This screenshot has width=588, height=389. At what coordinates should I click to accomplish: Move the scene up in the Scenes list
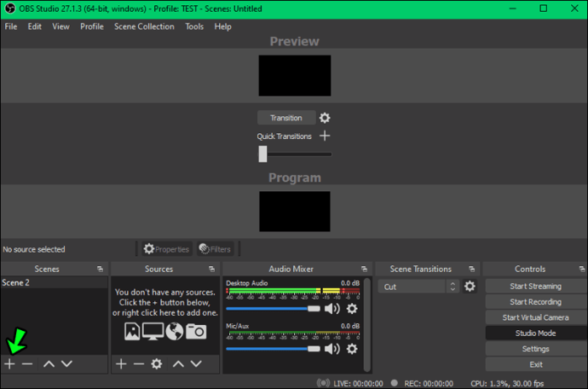click(x=49, y=363)
